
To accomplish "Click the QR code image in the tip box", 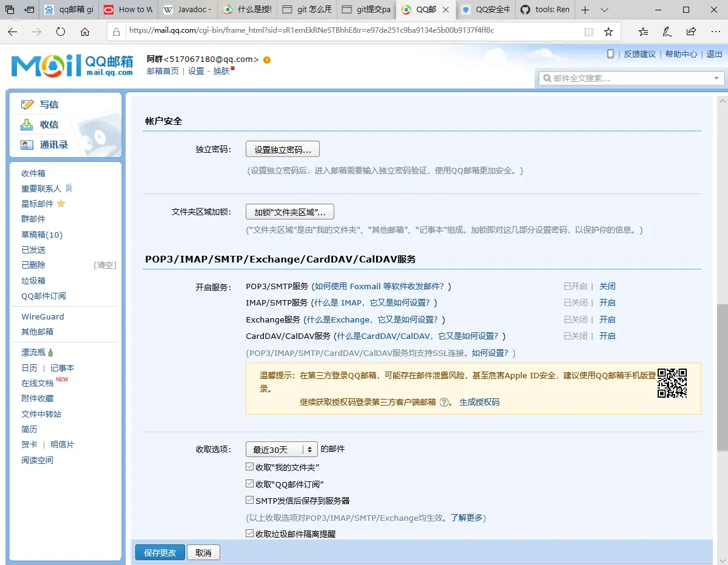I will (x=672, y=383).
